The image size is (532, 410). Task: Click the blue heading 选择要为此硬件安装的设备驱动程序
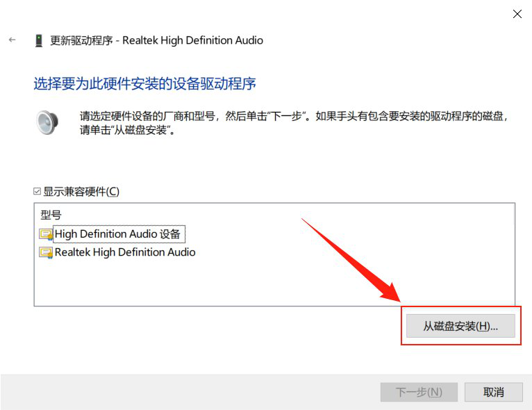point(144,83)
